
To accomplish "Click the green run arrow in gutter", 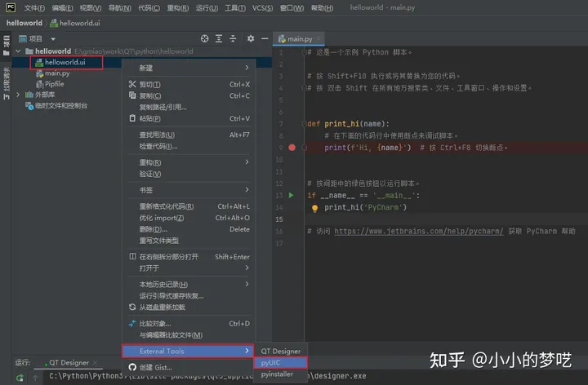I will pos(291,195).
